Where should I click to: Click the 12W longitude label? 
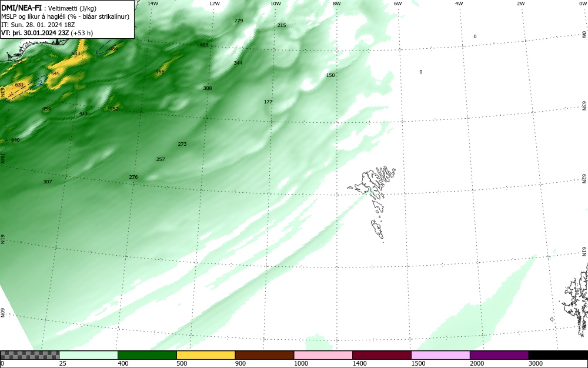[214, 4]
